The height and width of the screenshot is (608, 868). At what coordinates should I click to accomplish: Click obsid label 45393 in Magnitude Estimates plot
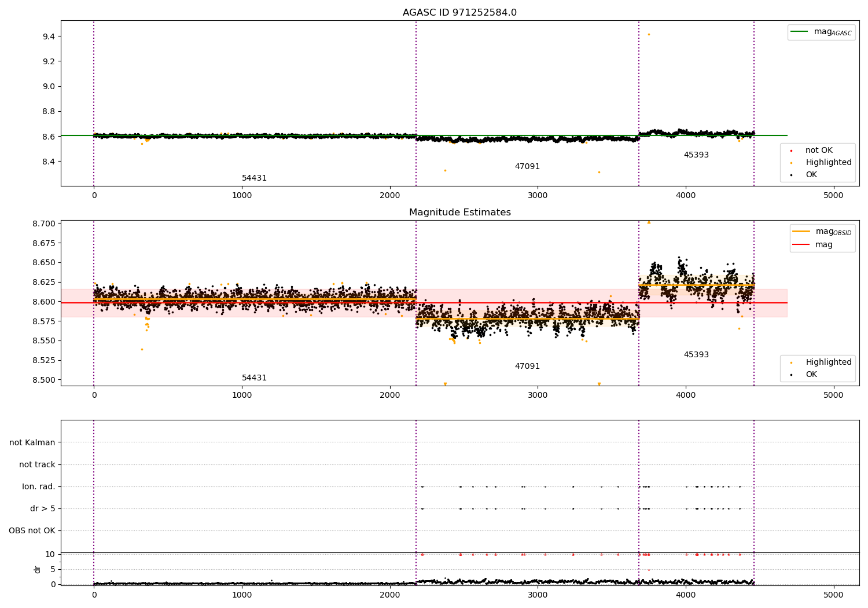click(x=696, y=355)
